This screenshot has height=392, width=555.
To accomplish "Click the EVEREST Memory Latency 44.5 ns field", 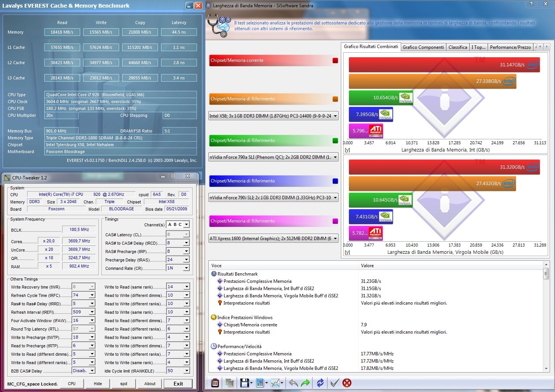I will [179, 32].
